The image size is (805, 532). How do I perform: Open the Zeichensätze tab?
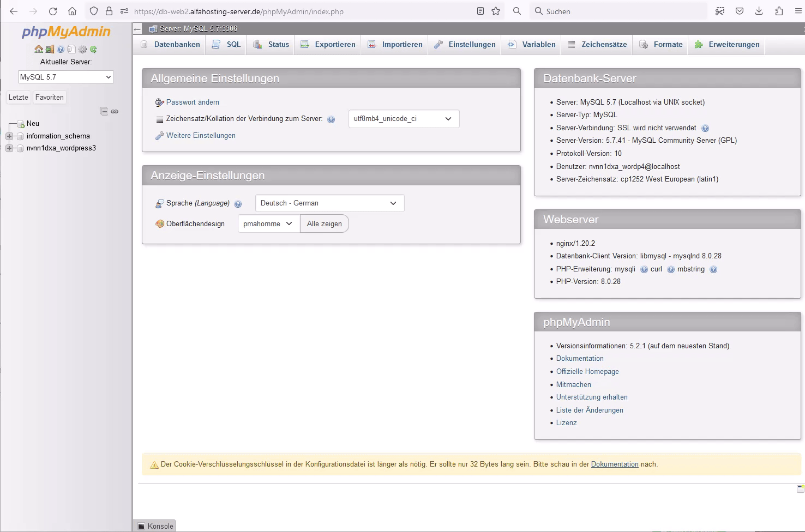tap(597, 45)
